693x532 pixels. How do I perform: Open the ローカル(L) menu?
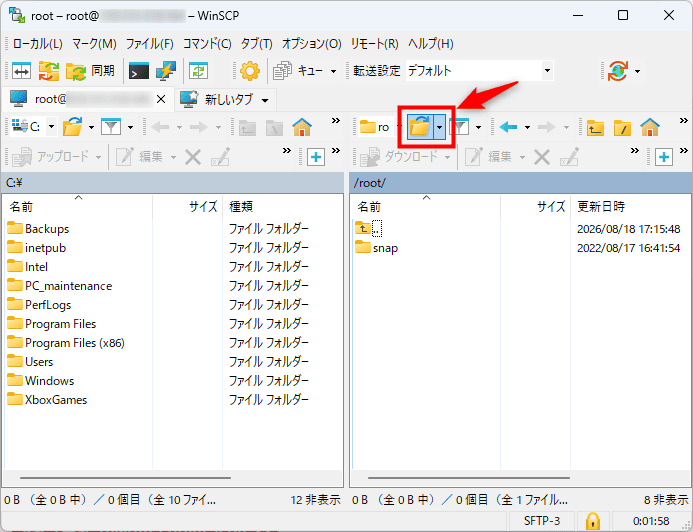coord(38,44)
